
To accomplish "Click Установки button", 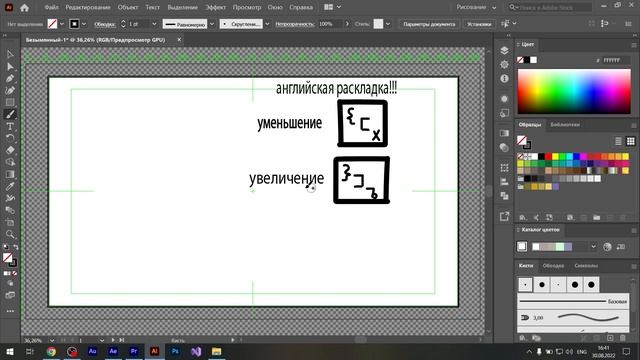I will [x=479, y=24].
